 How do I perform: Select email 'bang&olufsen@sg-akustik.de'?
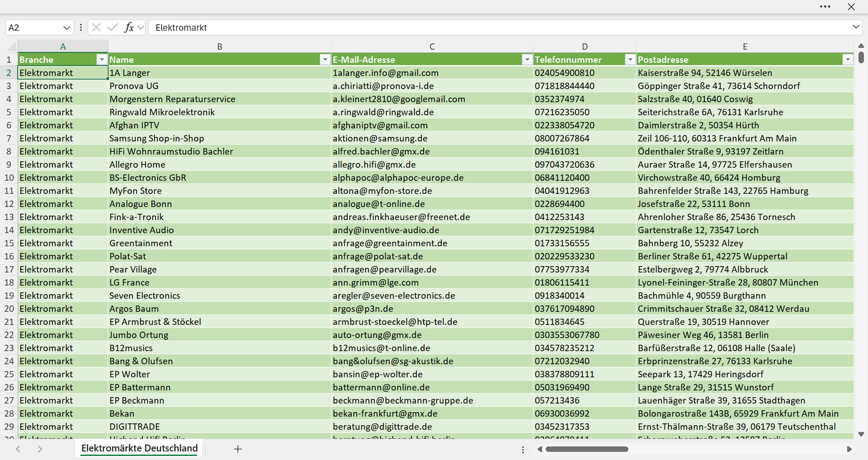point(432,361)
